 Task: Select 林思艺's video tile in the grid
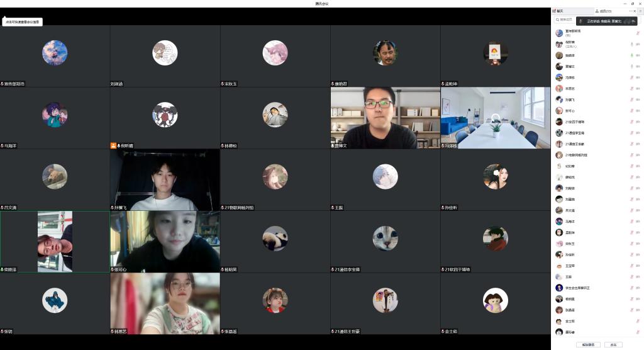pos(165,303)
